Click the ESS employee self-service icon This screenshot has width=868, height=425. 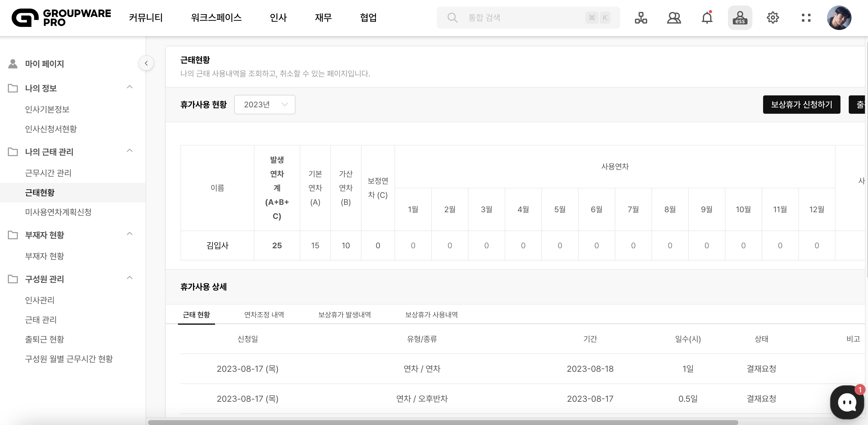[x=740, y=17]
